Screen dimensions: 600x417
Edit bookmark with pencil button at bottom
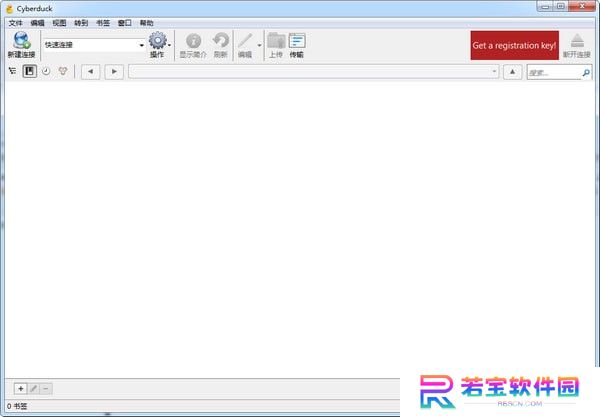(x=33, y=389)
